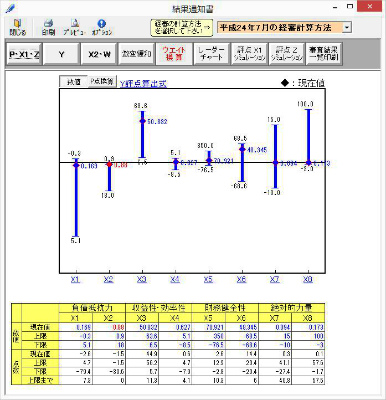
Task: Toggle the P点換算 view tab above chart
Action: pyautogui.click(x=102, y=81)
